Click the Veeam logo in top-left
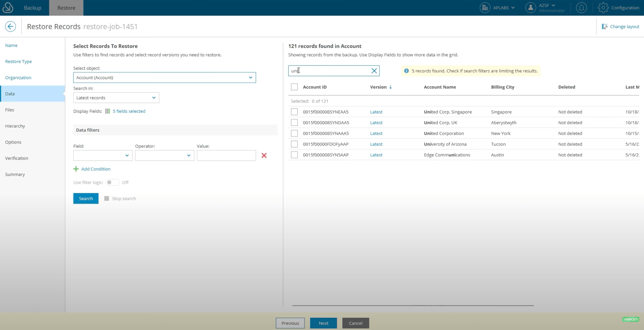644x330 pixels. tap(8, 8)
